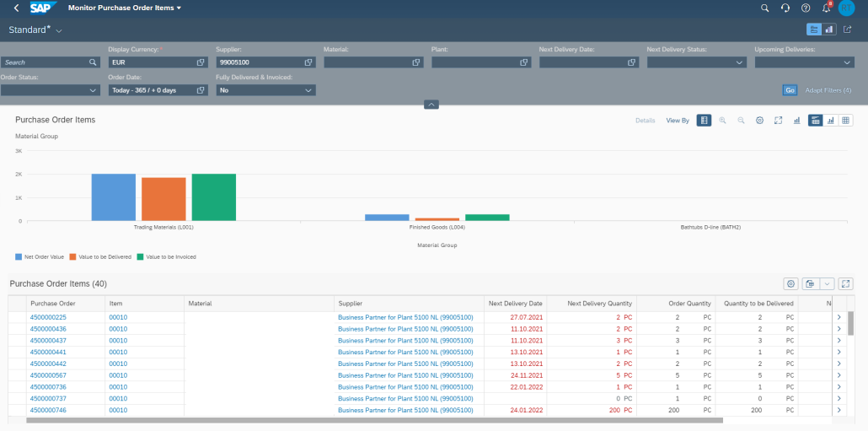Image resolution: width=868 pixels, height=431 pixels.
Task: Collapse the filter bar with chevron
Action: pos(431,104)
